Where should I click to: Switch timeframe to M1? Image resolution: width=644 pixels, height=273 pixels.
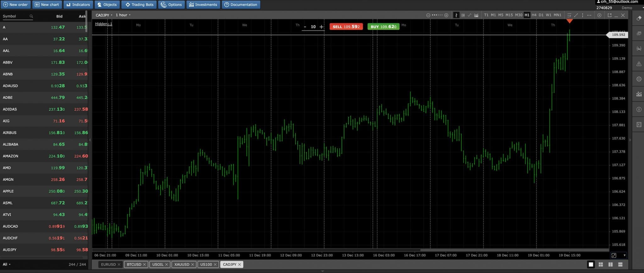tap(493, 15)
